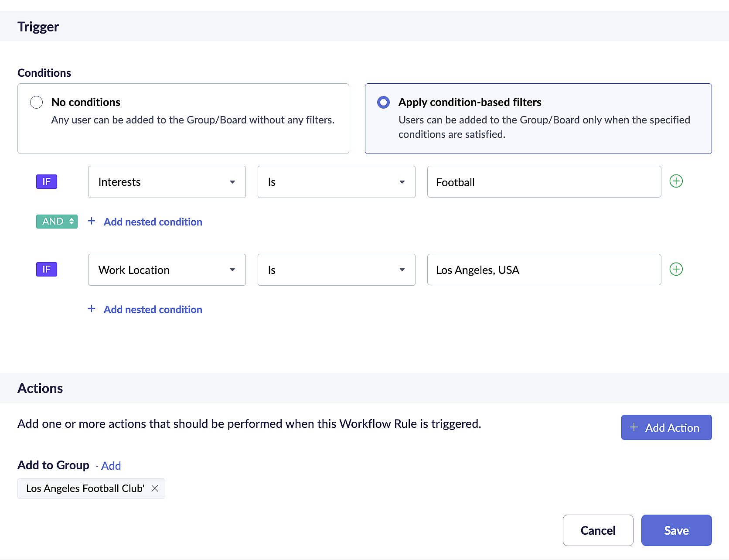The height and width of the screenshot is (560, 729).
Task: Expand the first Is operator dropdown
Action: [336, 182]
